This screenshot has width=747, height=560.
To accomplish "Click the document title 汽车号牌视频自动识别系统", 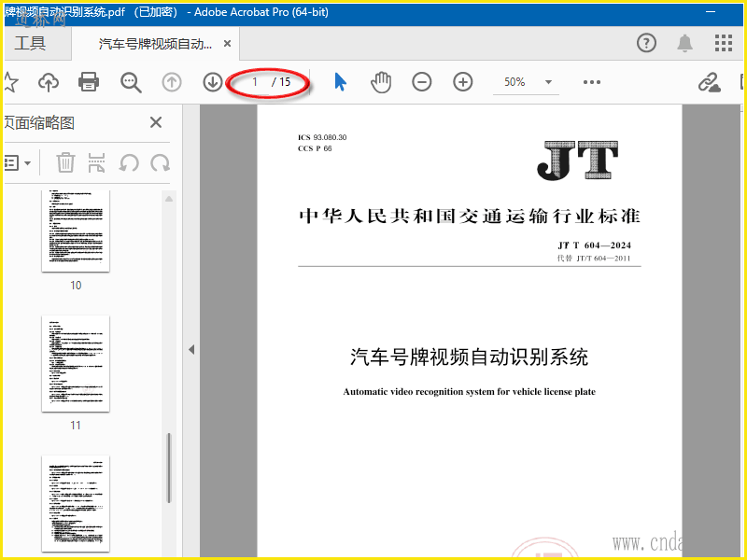I will coord(470,357).
